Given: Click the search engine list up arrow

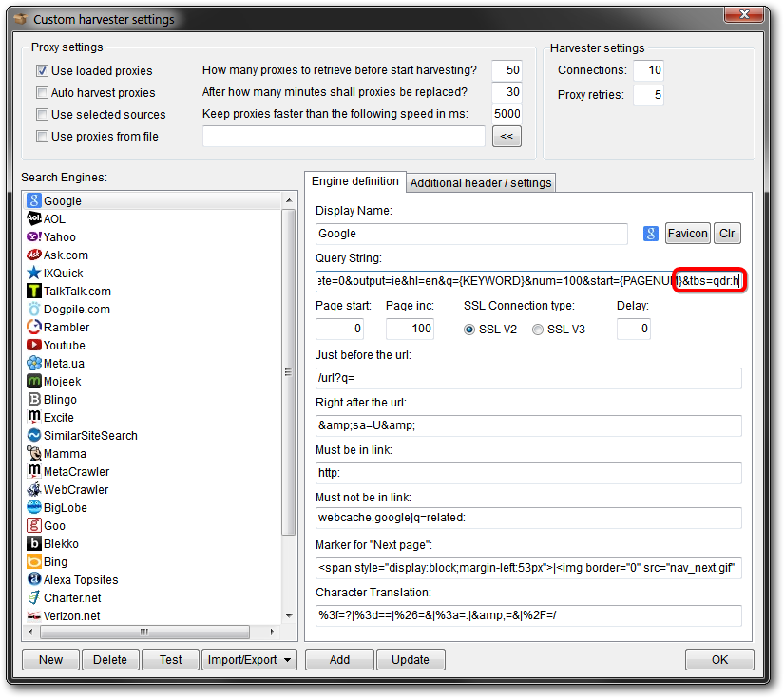Looking at the screenshot, I should (289, 200).
